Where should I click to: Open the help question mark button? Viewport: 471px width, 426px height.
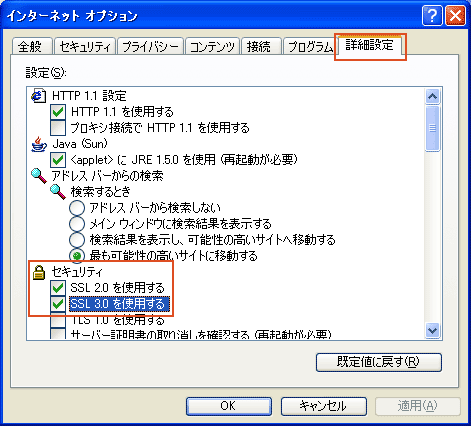coord(432,15)
